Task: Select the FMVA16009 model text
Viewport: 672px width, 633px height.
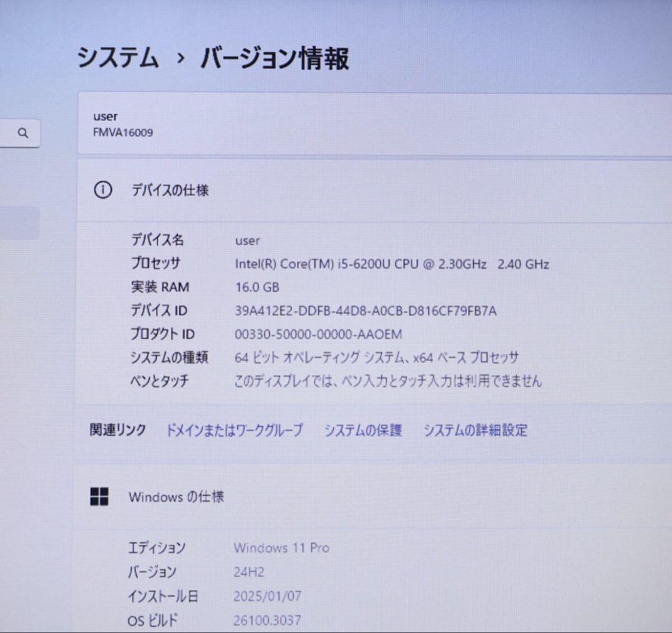Action: pos(123,132)
